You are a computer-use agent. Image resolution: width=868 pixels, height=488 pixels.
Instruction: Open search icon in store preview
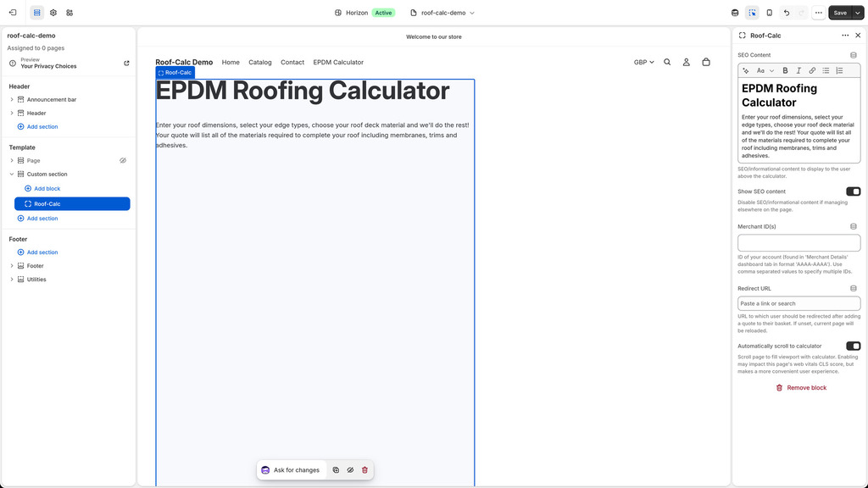click(667, 62)
